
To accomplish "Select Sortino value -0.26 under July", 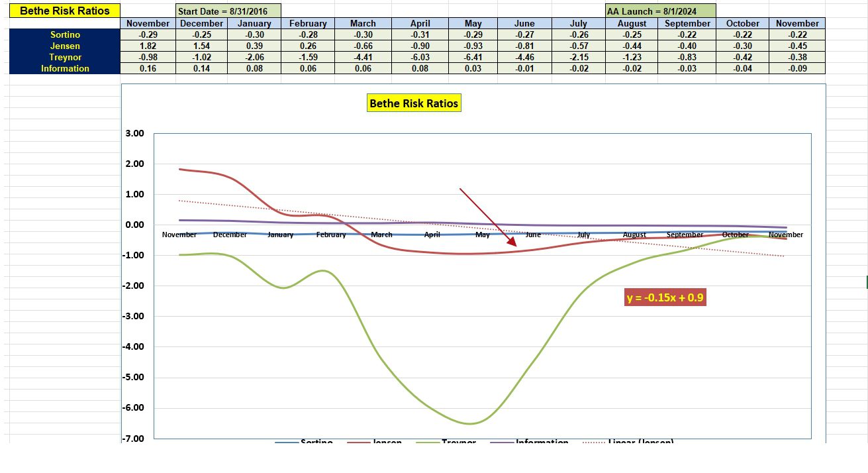I will click(x=578, y=34).
